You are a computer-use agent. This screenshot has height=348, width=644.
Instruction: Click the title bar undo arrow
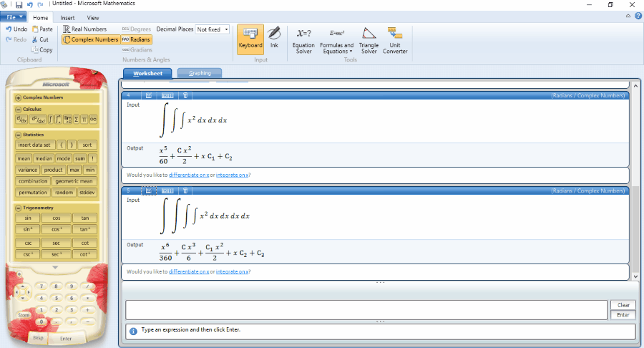pyautogui.click(x=29, y=5)
